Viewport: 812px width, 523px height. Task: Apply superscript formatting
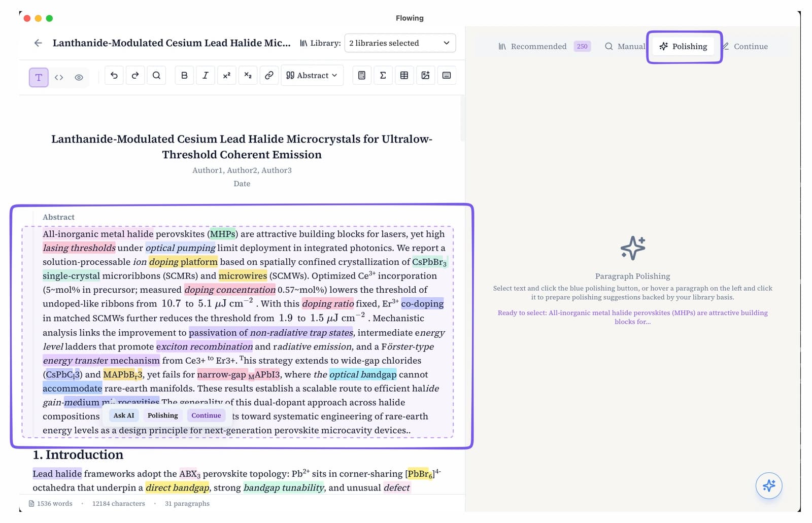click(227, 76)
